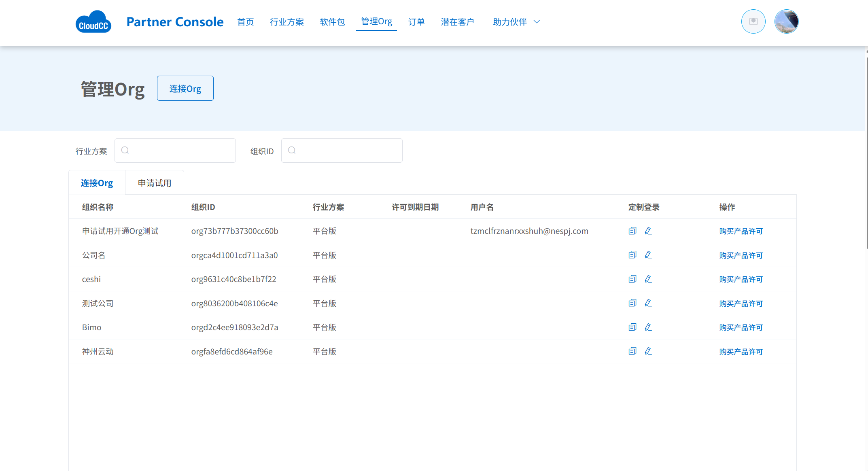
Task: Click copy icon in Bimo row
Action: pyautogui.click(x=632, y=327)
